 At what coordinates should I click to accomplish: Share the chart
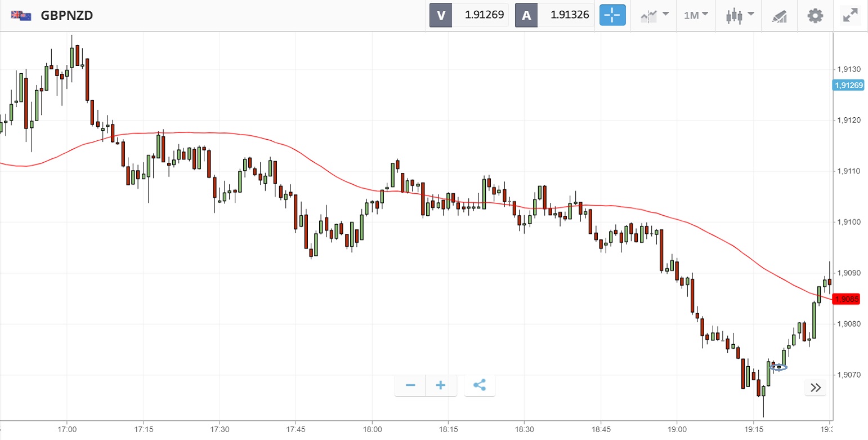click(480, 385)
